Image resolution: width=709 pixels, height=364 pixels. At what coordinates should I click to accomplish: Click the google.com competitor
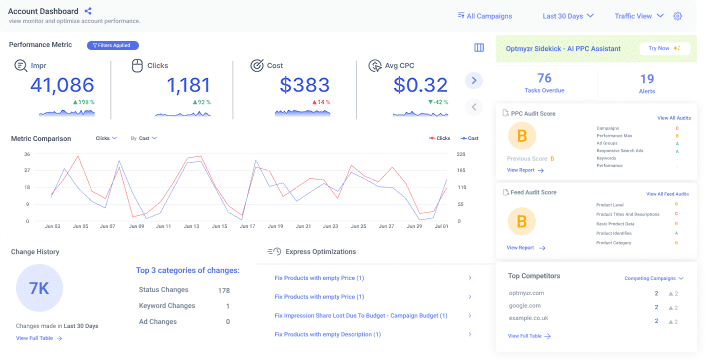(525, 306)
